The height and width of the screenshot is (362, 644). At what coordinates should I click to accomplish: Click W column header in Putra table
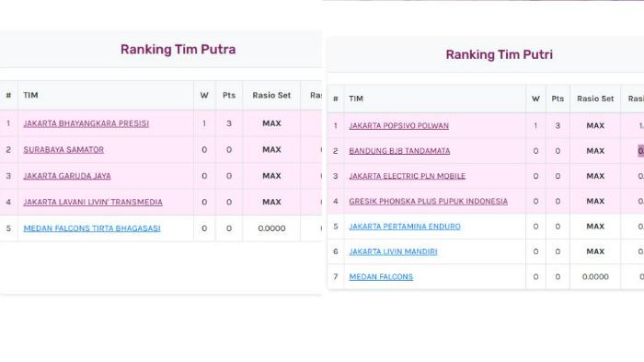[x=204, y=96]
